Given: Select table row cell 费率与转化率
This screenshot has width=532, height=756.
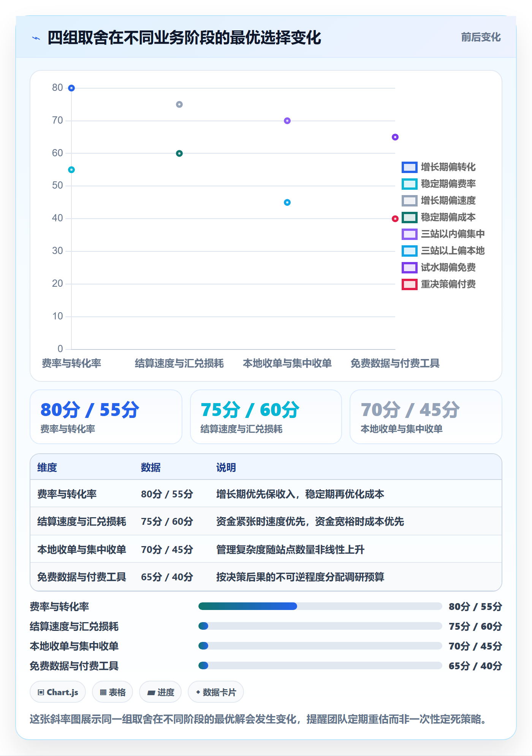Looking at the screenshot, I should 67,494.
